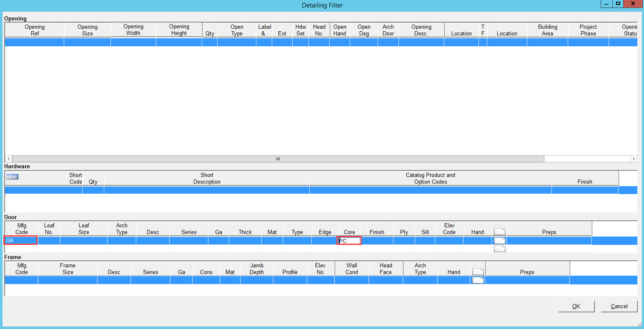Click the Opening Size column header

[x=88, y=30]
